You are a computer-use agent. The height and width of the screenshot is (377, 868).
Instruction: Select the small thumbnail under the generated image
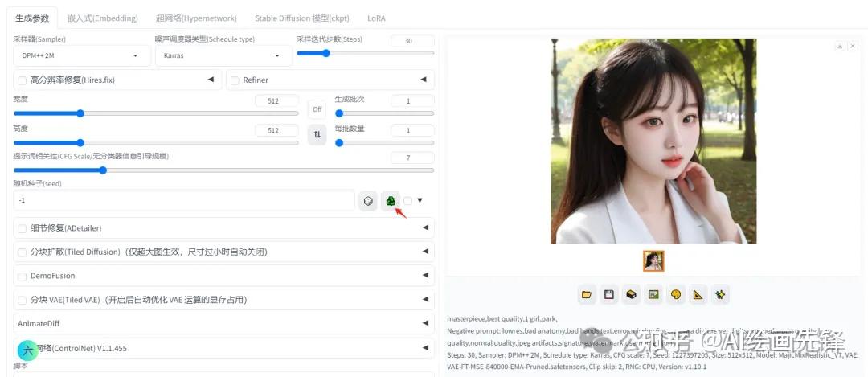pos(653,260)
